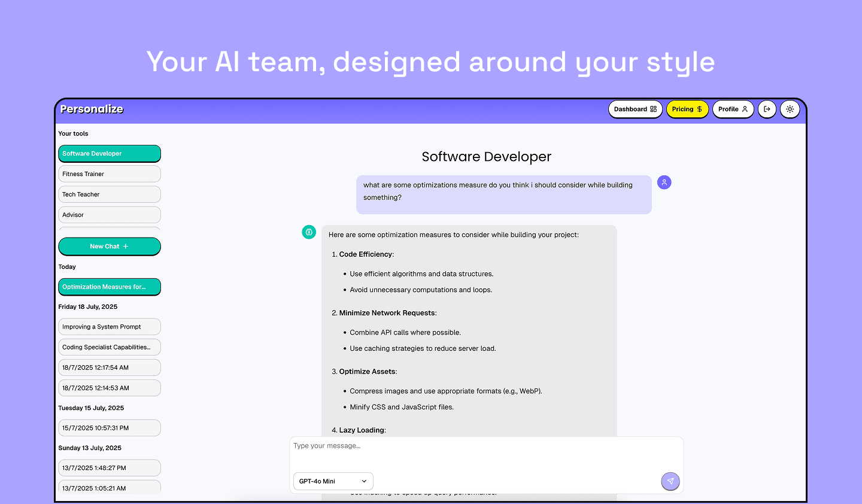Switch to the Fitness Trainer tool

tap(109, 174)
